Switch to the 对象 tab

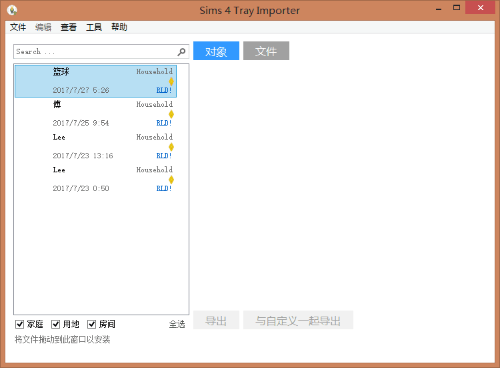(x=216, y=51)
